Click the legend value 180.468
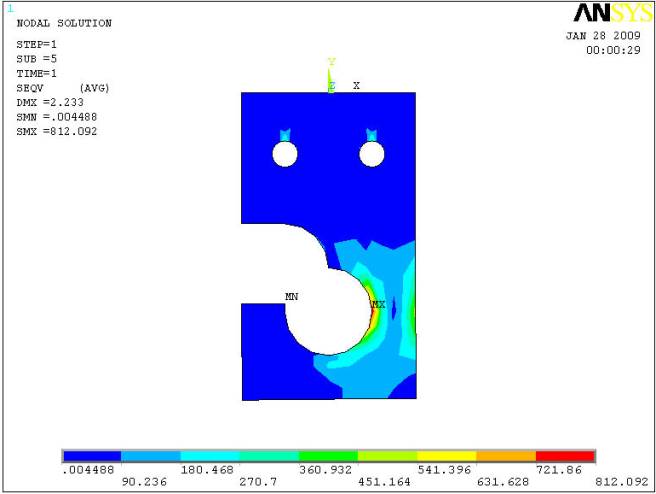Image resolution: width=656 pixels, height=494 pixels. click(x=207, y=470)
